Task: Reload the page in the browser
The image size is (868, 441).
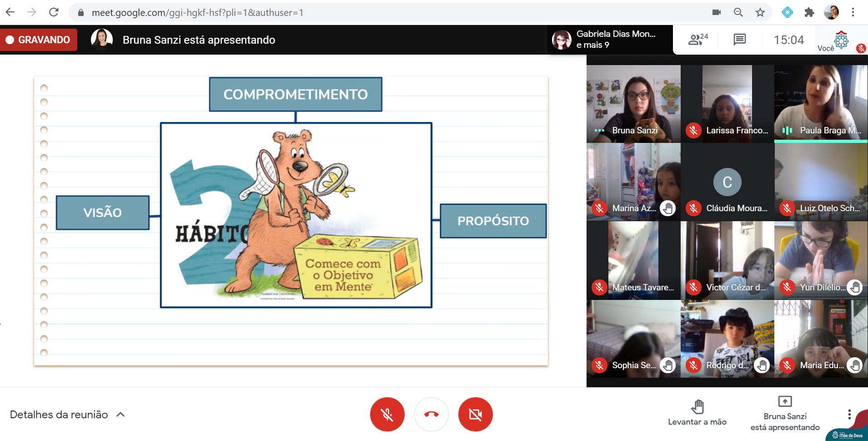Action: coord(54,12)
